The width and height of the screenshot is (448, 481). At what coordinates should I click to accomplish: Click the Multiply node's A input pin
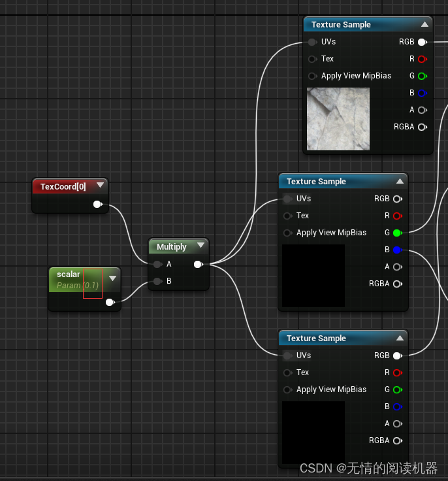tap(157, 265)
